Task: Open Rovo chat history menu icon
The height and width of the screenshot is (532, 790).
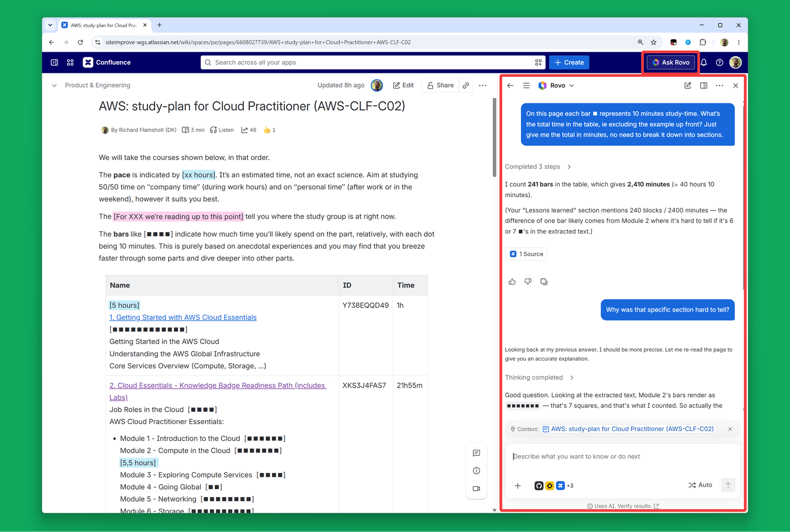Action: (526, 85)
